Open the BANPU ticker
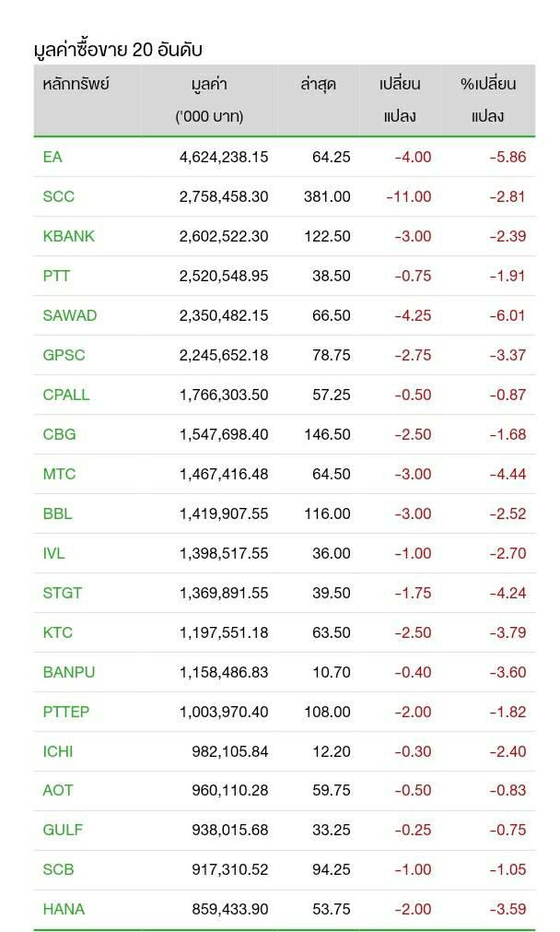This screenshot has width=560, height=932. [69, 672]
